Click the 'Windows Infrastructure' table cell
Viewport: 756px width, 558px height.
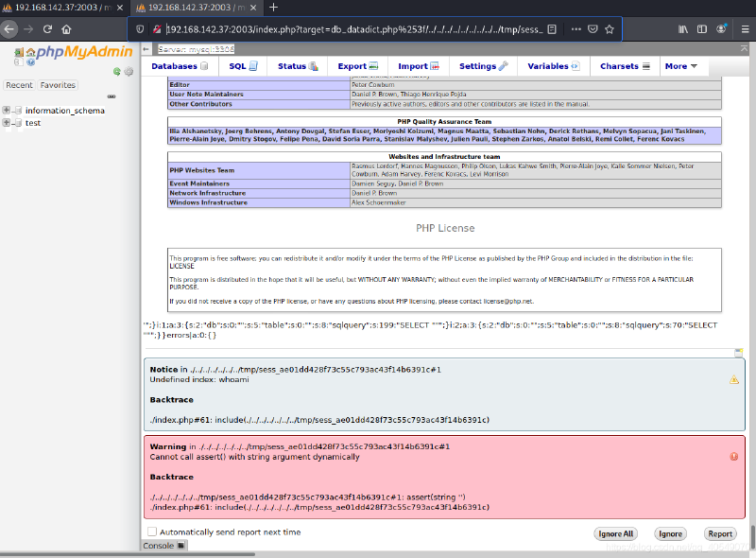(x=259, y=202)
